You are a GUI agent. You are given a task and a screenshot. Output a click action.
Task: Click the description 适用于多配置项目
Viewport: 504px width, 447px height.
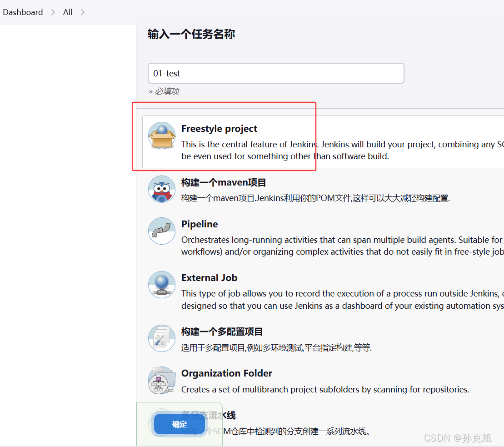coord(276,347)
